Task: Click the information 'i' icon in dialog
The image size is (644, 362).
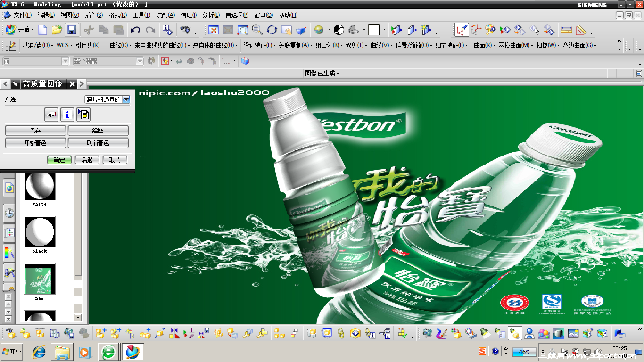Action: [67, 114]
